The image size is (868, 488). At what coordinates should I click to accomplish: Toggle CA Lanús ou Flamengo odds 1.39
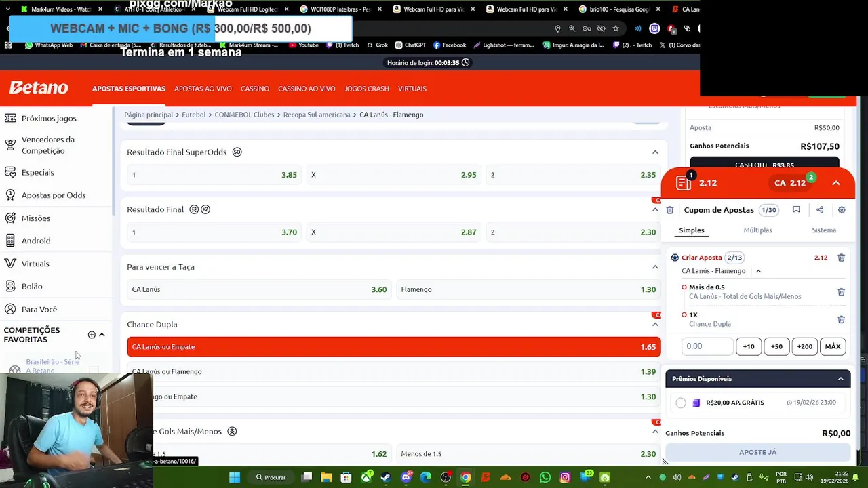coord(393,371)
